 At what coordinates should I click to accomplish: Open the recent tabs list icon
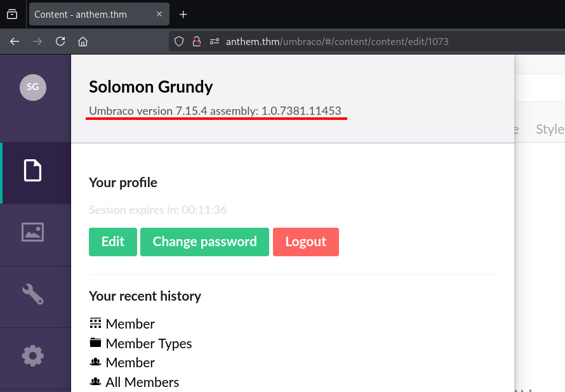(12, 14)
